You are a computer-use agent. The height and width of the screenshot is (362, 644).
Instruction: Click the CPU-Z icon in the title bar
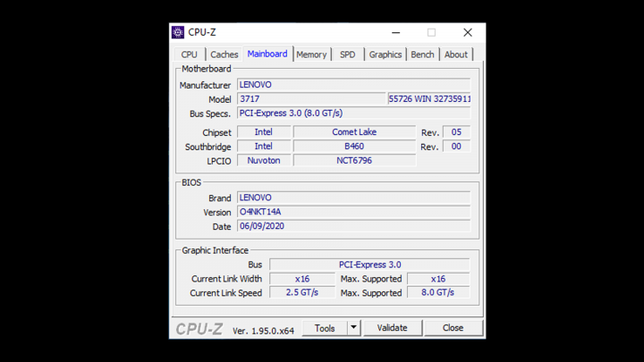(x=178, y=32)
